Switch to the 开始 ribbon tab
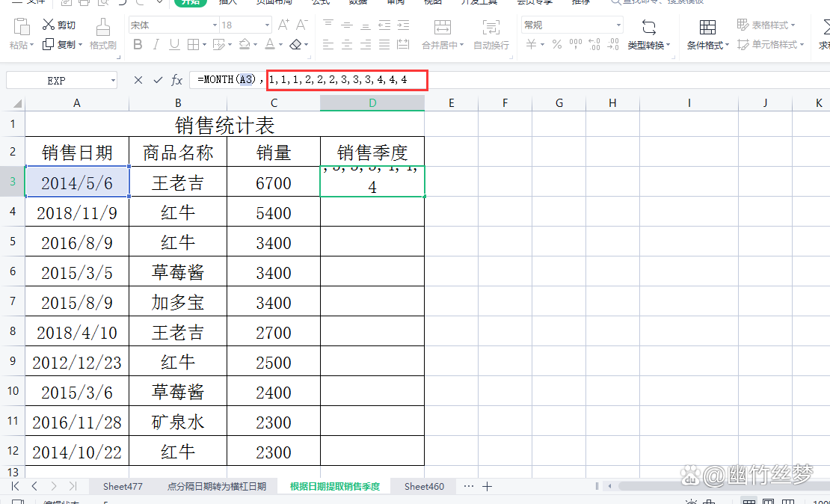The height and width of the screenshot is (504, 830). coord(189,2)
